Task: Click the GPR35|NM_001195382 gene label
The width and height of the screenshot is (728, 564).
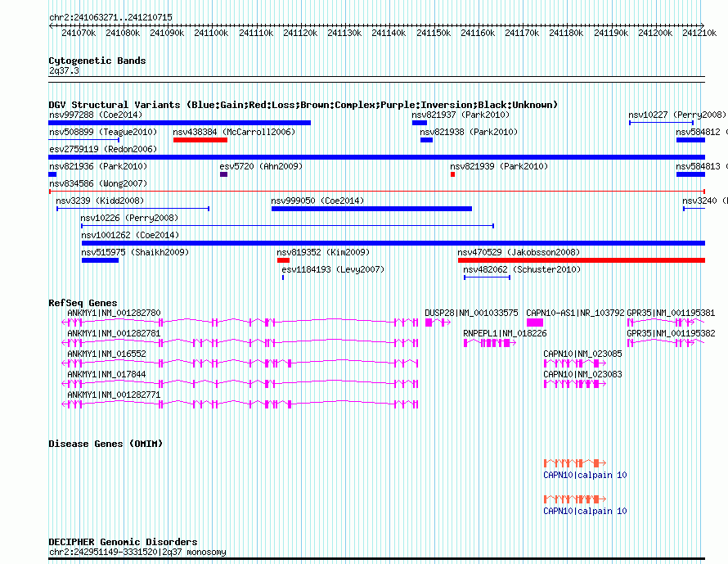Action: pos(671,333)
